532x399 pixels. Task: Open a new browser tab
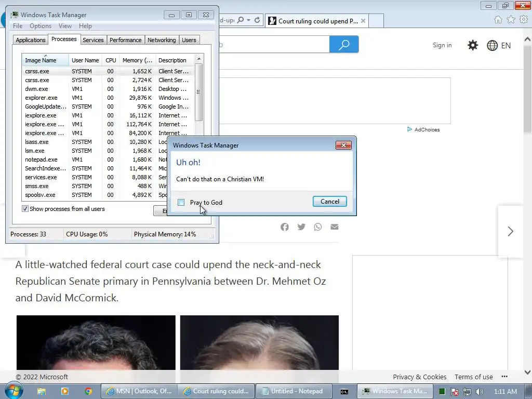point(376,21)
